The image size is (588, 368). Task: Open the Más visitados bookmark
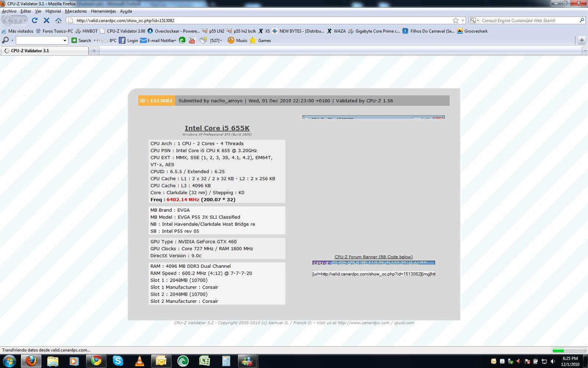[x=17, y=31]
